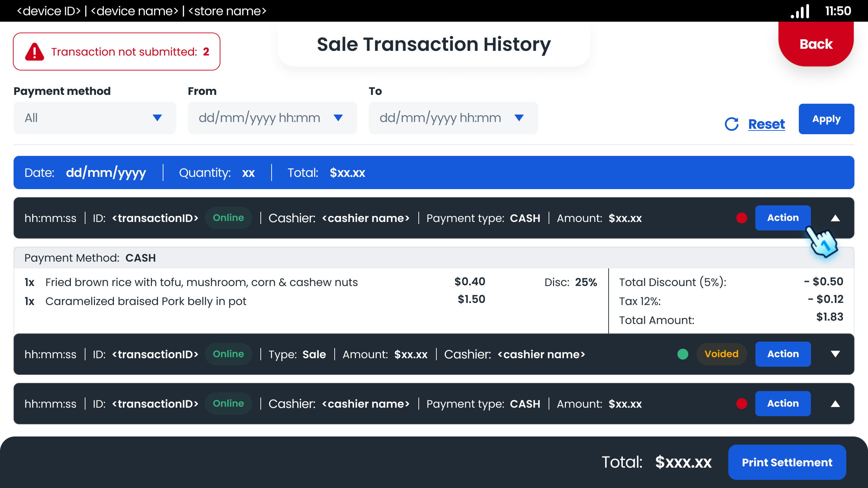Click Transaction not submitted alert box
868x488 pixels.
[x=117, y=51]
